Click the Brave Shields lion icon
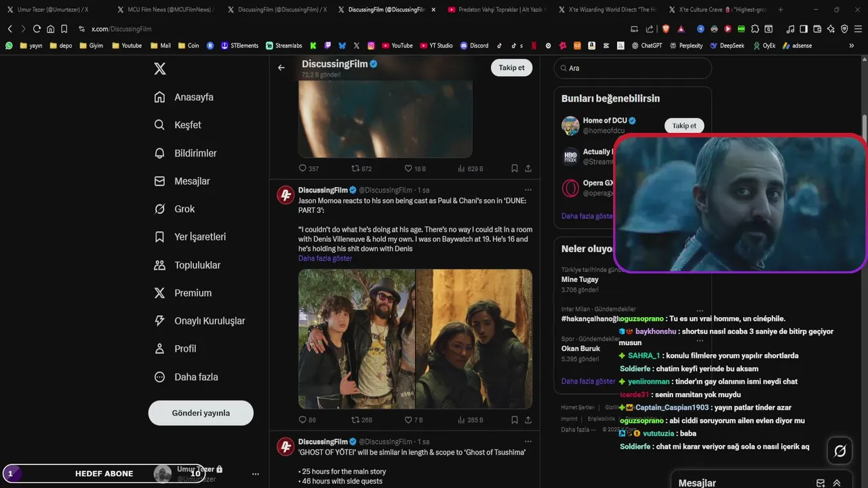This screenshot has height=488, width=868. pos(666,29)
